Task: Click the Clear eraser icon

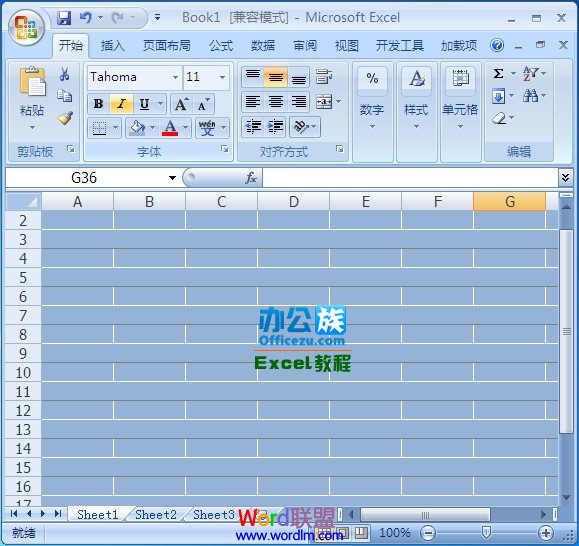Action: pos(499,118)
